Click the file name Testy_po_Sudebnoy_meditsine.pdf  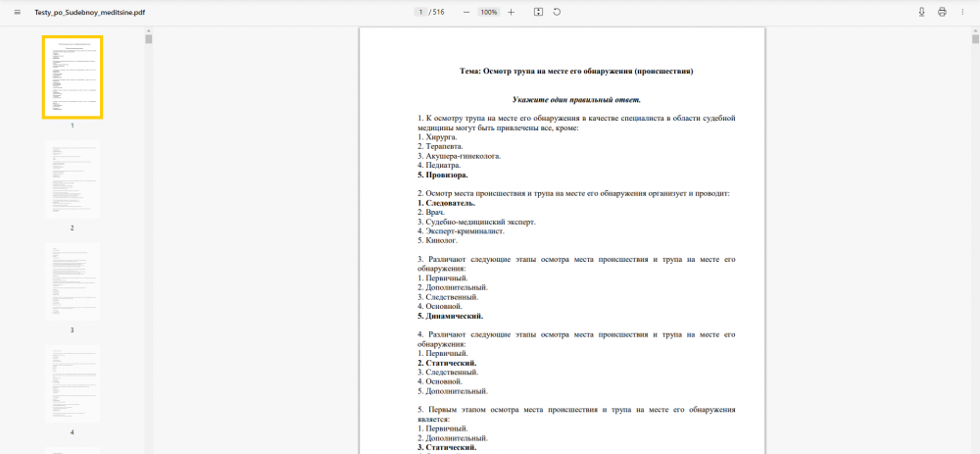[x=90, y=13]
